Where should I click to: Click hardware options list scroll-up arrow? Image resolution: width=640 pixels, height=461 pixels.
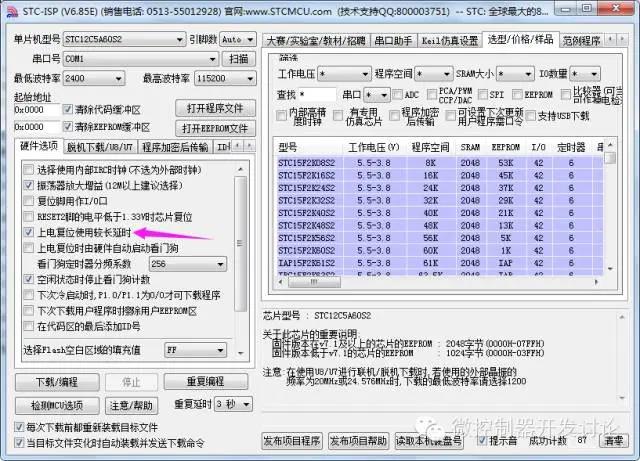click(x=241, y=169)
